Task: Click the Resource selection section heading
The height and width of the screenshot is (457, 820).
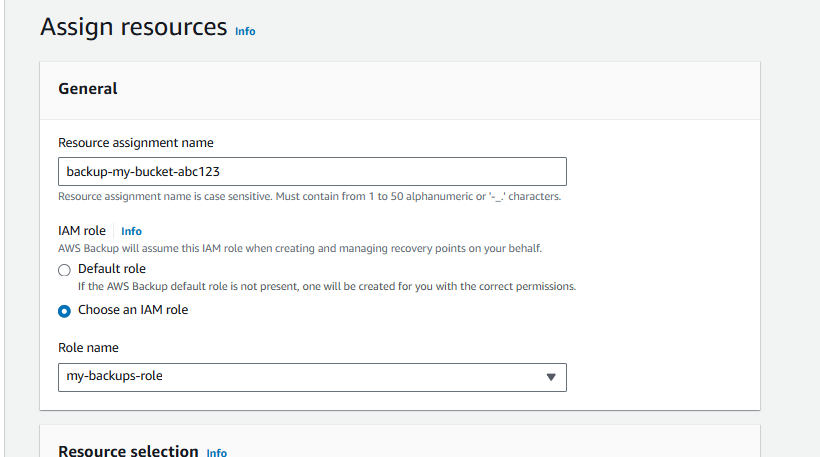Action: pos(128,451)
